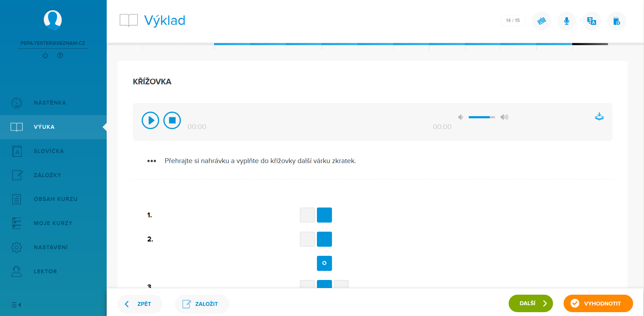Click the add document icon

(616, 21)
